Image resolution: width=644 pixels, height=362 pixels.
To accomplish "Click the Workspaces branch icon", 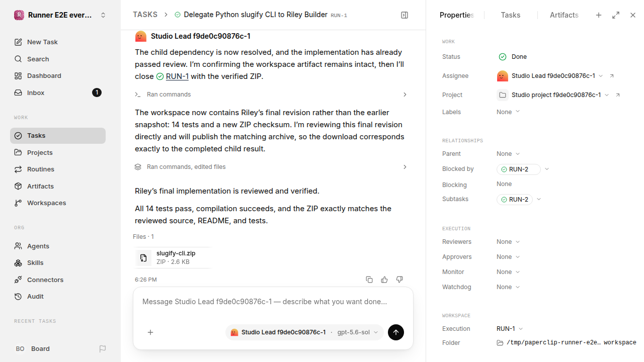I will tap(18, 203).
